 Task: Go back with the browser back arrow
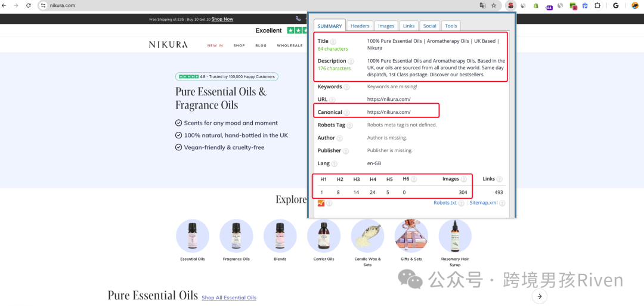(5, 6)
